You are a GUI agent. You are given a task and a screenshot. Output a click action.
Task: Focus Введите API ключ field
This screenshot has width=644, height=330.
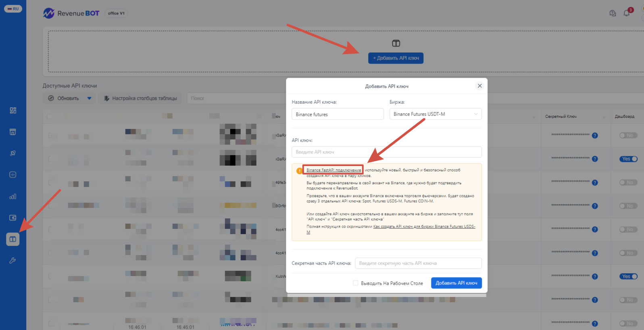[387, 152]
